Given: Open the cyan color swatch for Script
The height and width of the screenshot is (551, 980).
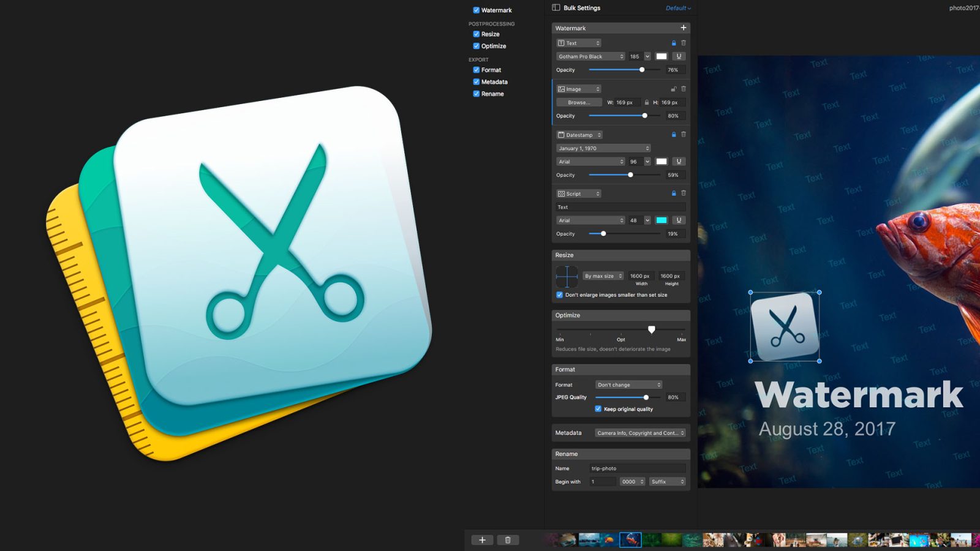Looking at the screenshot, I should click(x=661, y=220).
